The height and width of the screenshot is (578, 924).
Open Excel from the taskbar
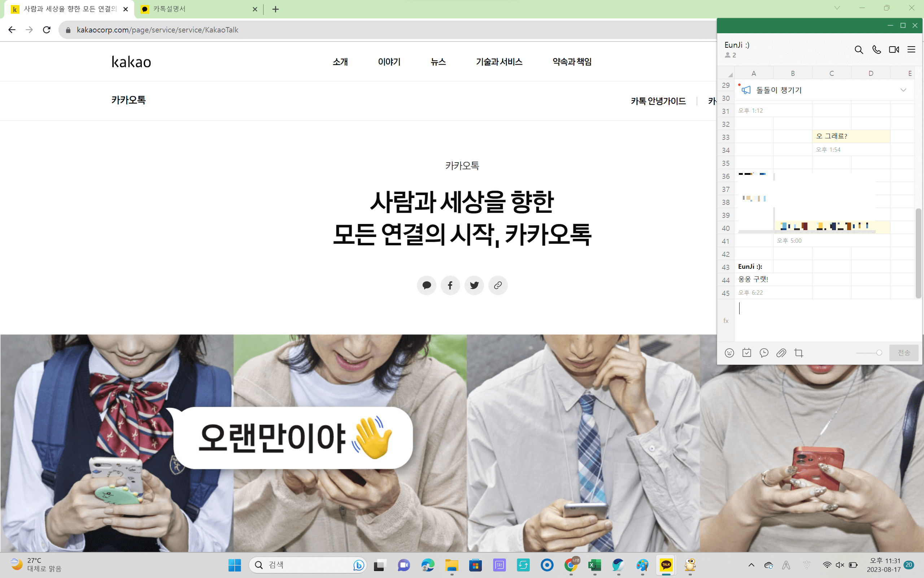tap(594, 565)
